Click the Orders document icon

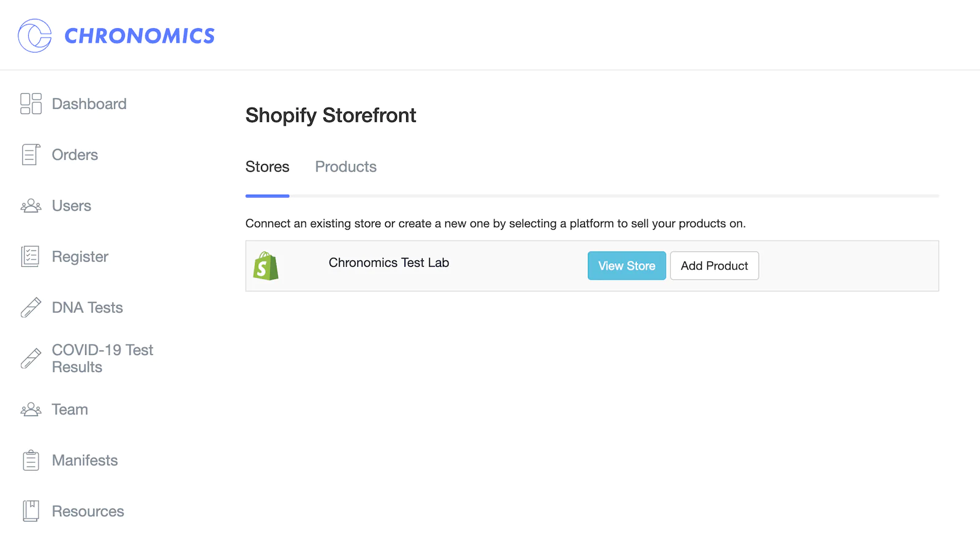[x=31, y=155]
